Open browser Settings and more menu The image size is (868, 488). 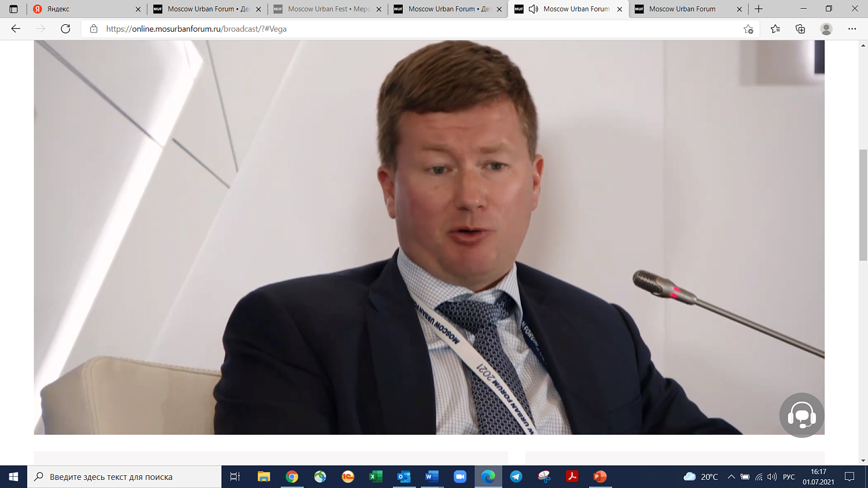(852, 29)
